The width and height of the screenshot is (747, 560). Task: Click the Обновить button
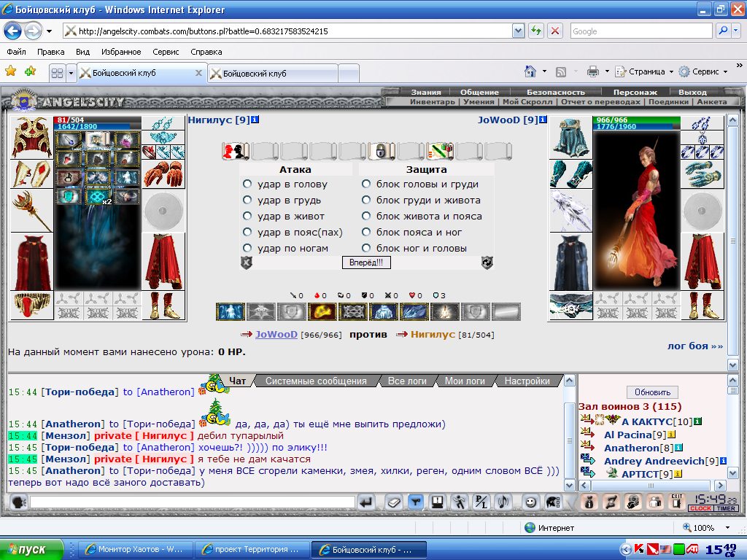pos(652,392)
